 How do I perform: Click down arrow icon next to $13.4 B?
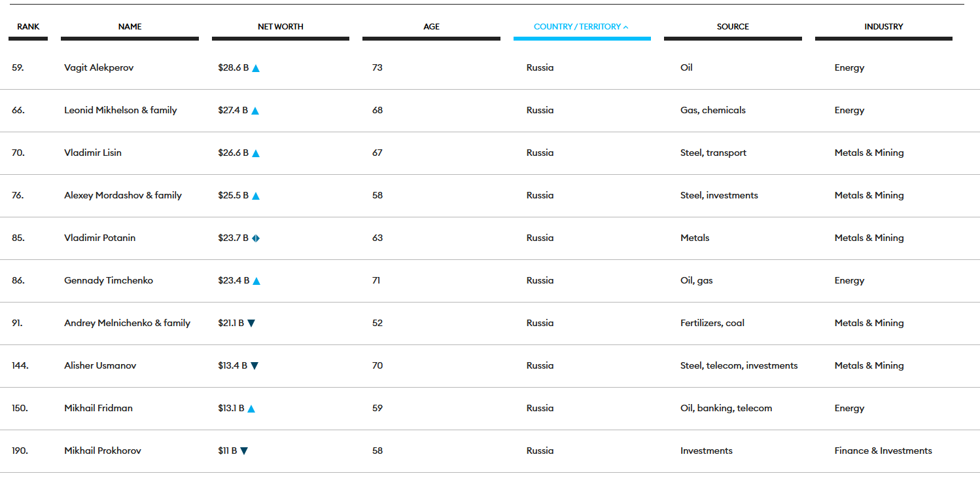coord(254,365)
